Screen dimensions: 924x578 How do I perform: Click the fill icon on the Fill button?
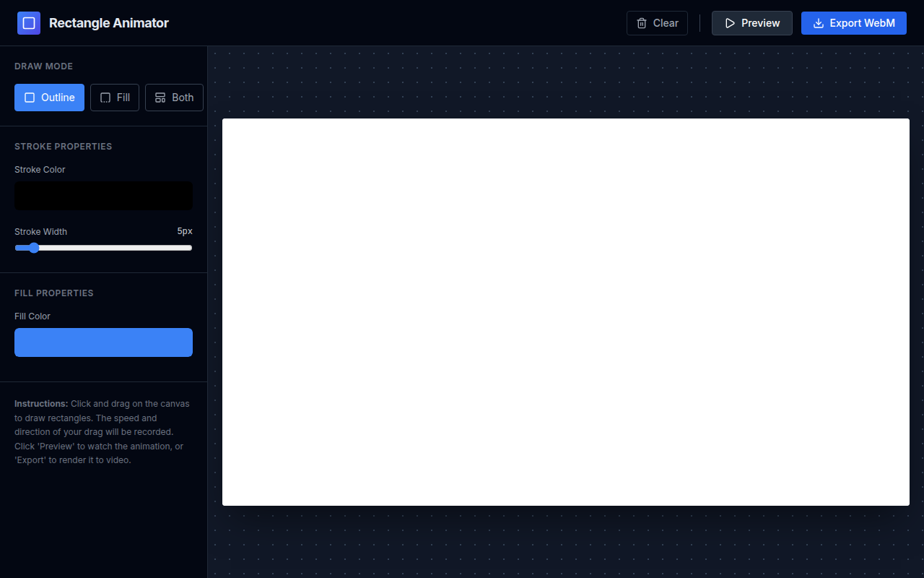104,97
